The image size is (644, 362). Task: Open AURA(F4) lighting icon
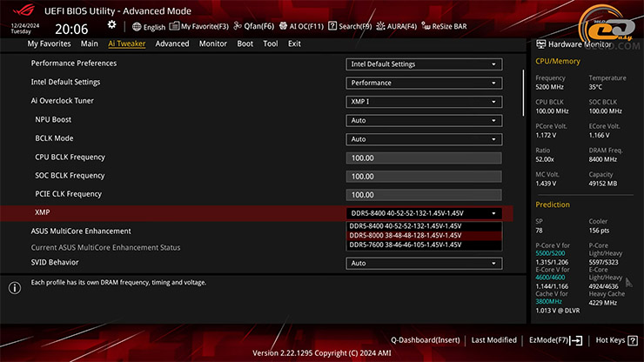pos(380,26)
